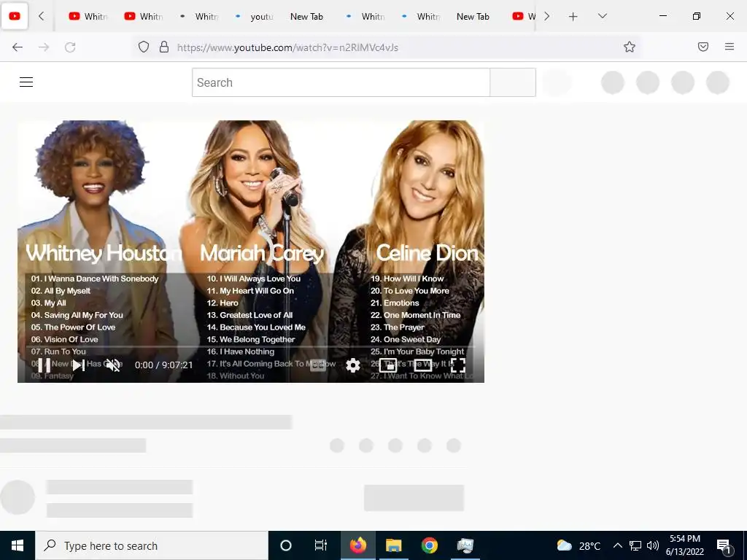Bookmark this page with the star
Image resolution: width=747 pixels, height=560 pixels.
(630, 47)
